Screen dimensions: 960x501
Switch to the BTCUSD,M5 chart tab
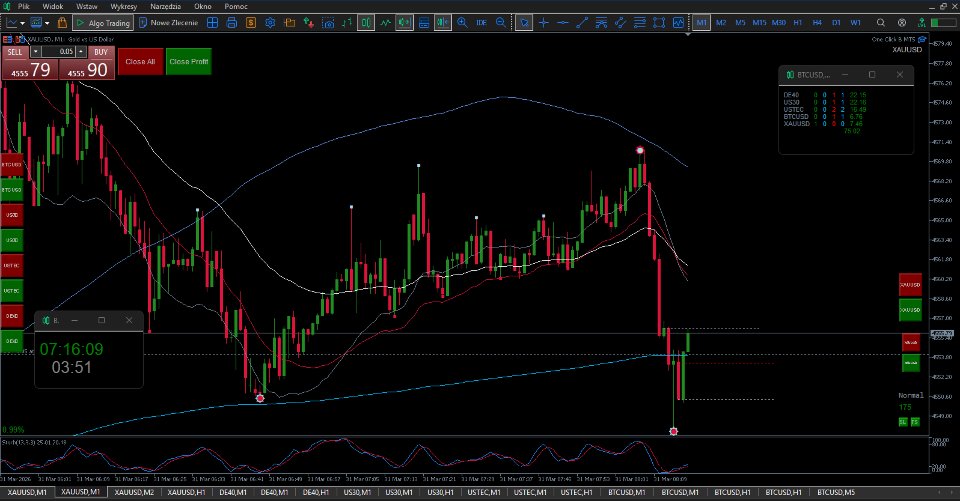[836, 492]
